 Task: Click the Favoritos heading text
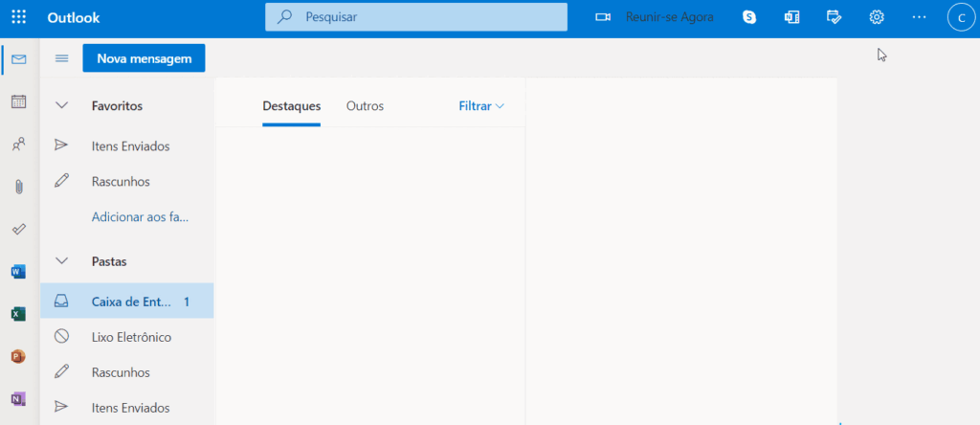117,105
